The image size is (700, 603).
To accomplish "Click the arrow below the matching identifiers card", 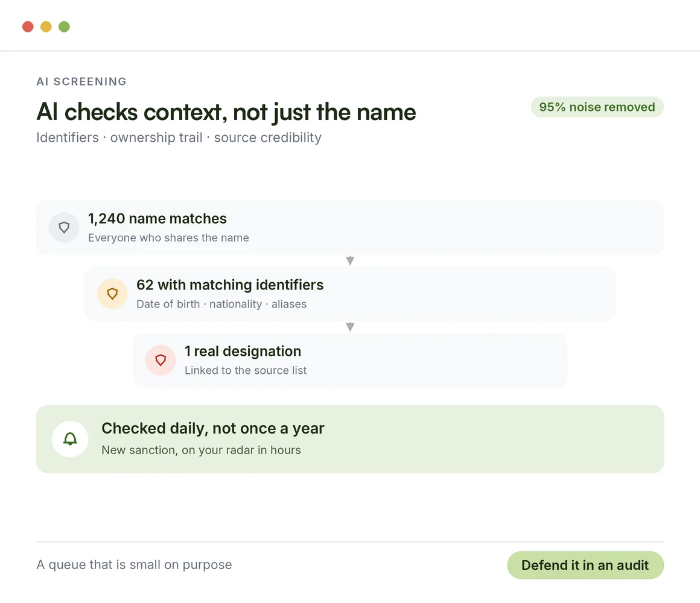I will (x=350, y=327).
